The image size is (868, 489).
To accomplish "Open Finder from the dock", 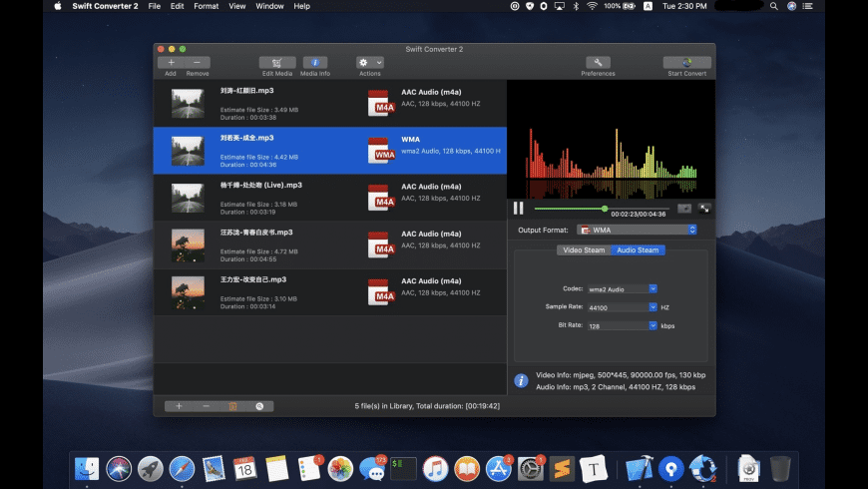I will tap(87, 469).
